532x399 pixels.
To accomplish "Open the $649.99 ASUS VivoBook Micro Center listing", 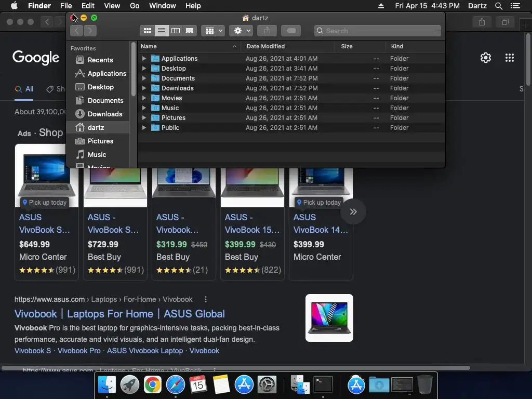I will click(46, 212).
